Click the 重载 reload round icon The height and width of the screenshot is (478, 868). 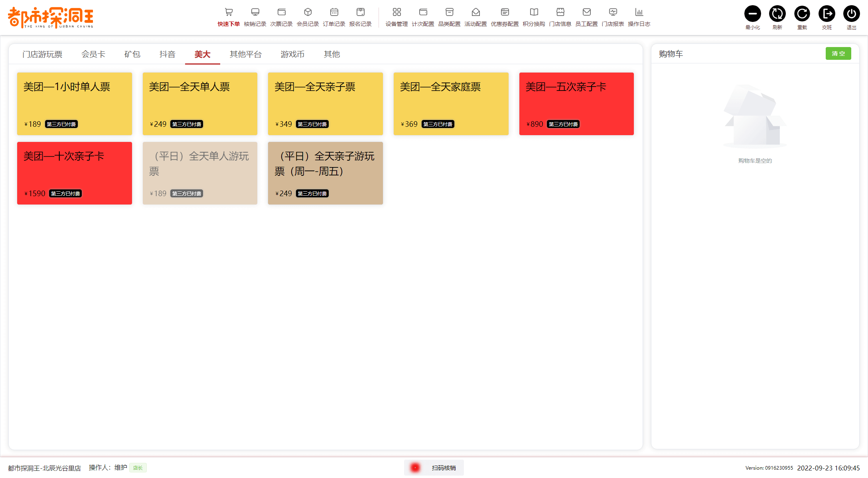click(802, 14)
